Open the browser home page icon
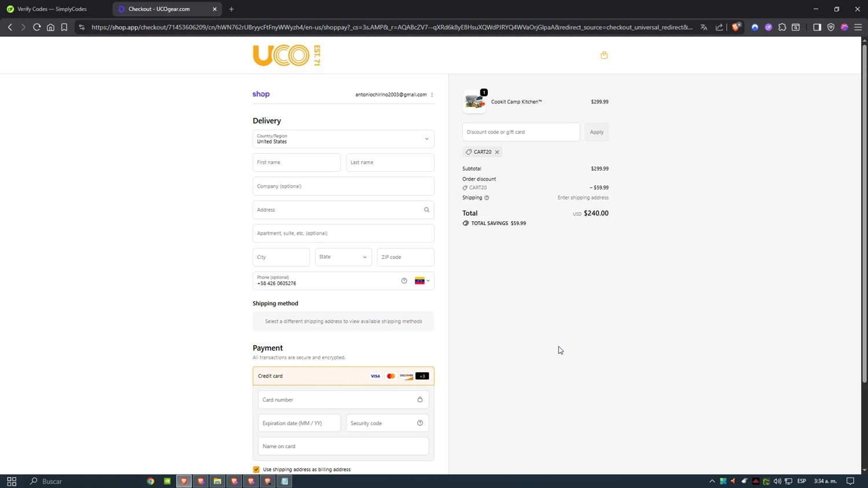 point(50,27)
